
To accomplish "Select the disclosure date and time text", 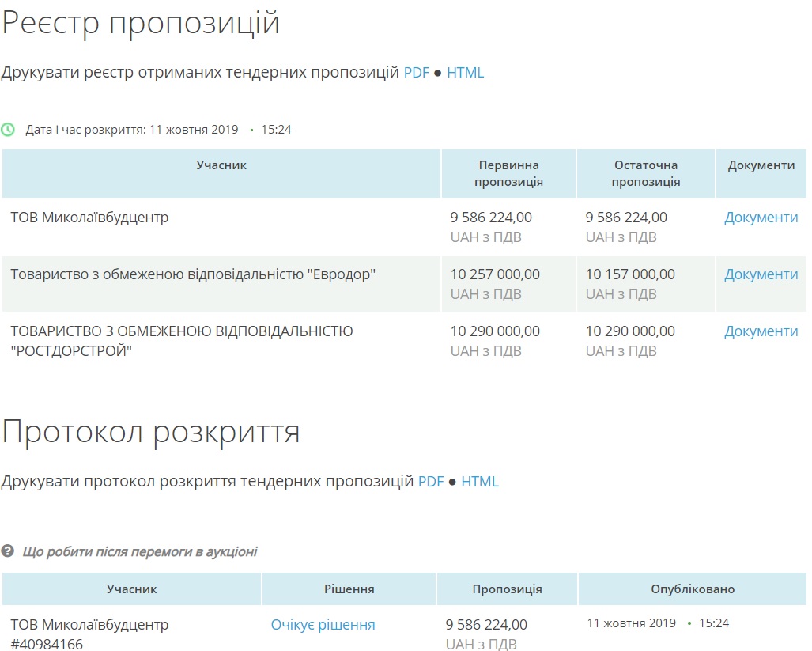I will point(158,130).
